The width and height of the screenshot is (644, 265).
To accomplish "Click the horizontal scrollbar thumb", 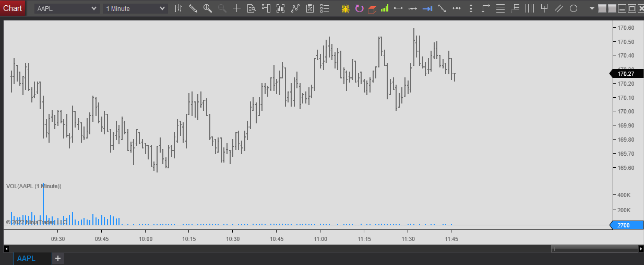I will coord(594,249).
